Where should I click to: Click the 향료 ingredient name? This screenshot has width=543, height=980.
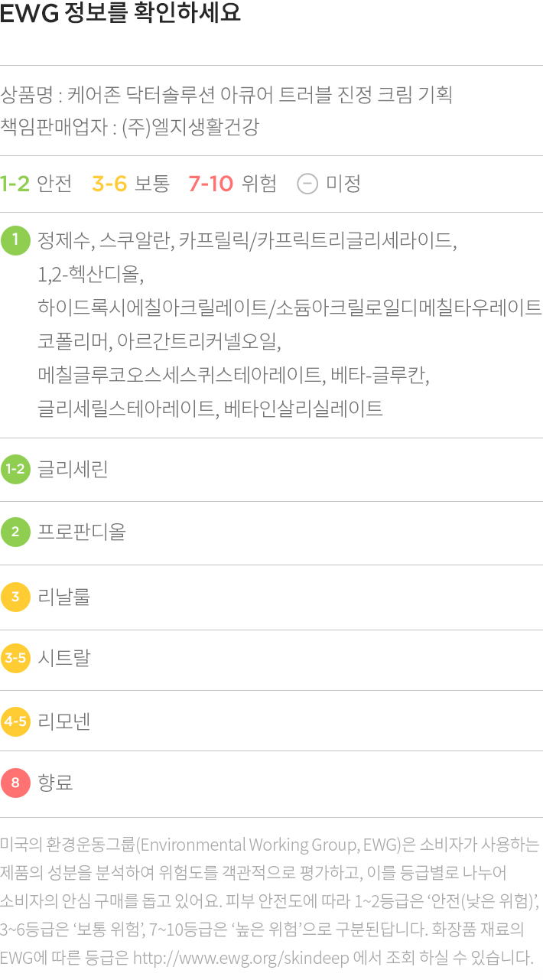[55, 783]
